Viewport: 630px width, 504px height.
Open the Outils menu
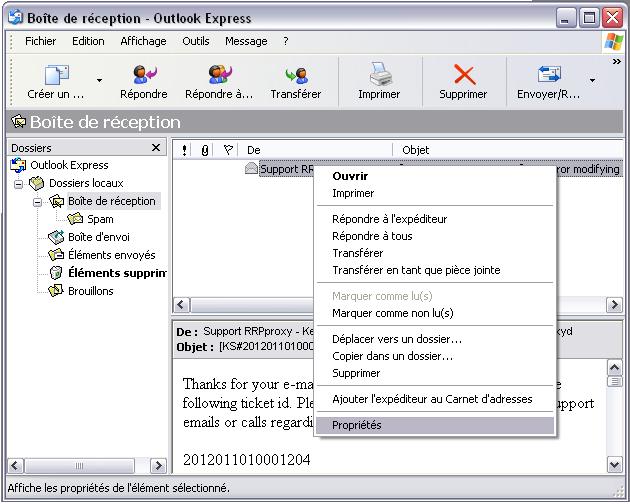tap(196, 41)
